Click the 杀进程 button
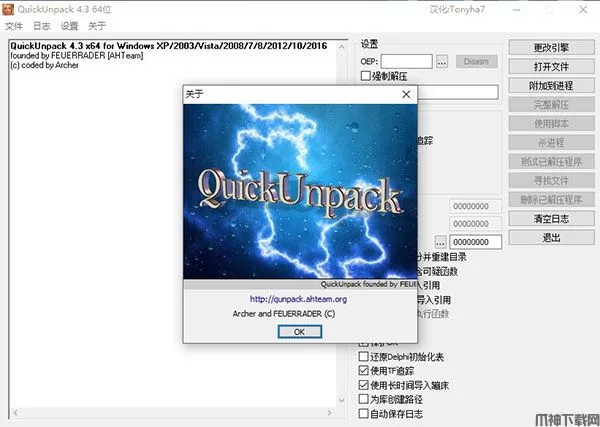600x427 pixels. pyautogui.click(x=551, y=143)
